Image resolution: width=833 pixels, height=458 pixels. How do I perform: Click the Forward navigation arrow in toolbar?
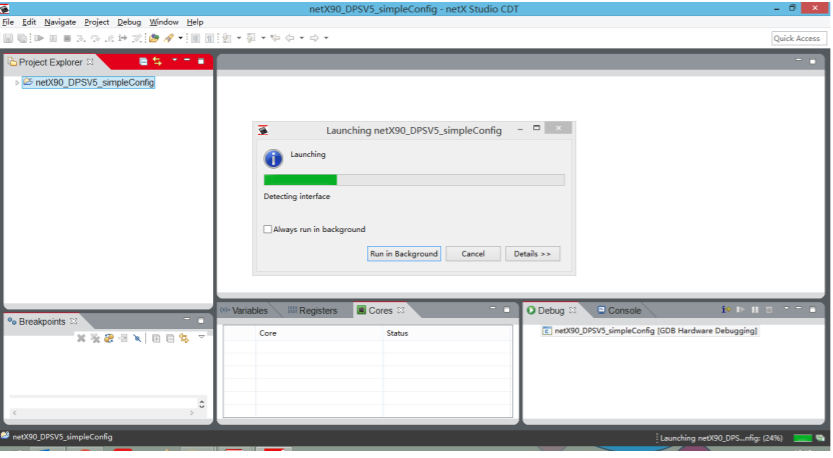click(314, 38)
